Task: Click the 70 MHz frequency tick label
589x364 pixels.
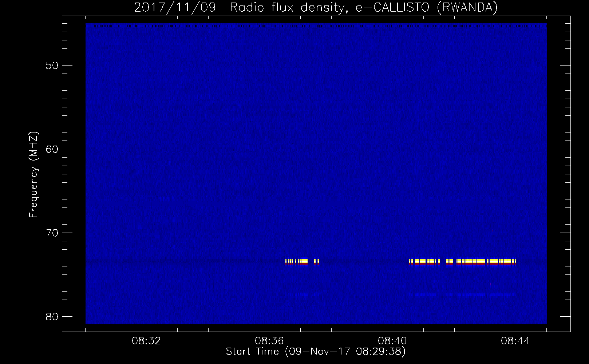Action: pos(52,233)
